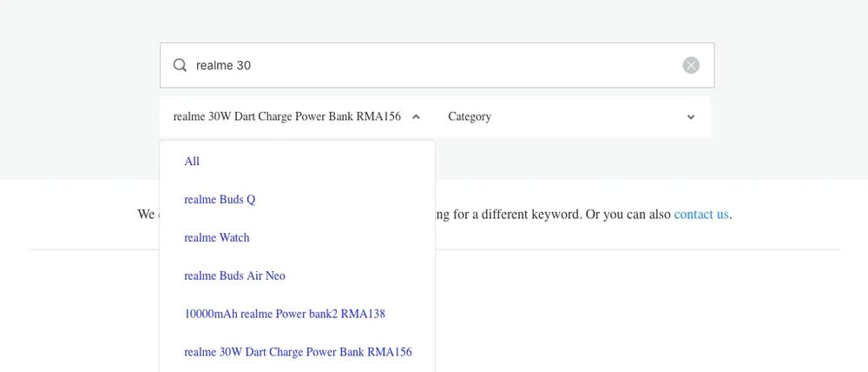868x372 pixels.
Task: Click the 'different keyword' no-results message text
Action: pos(529,214)
